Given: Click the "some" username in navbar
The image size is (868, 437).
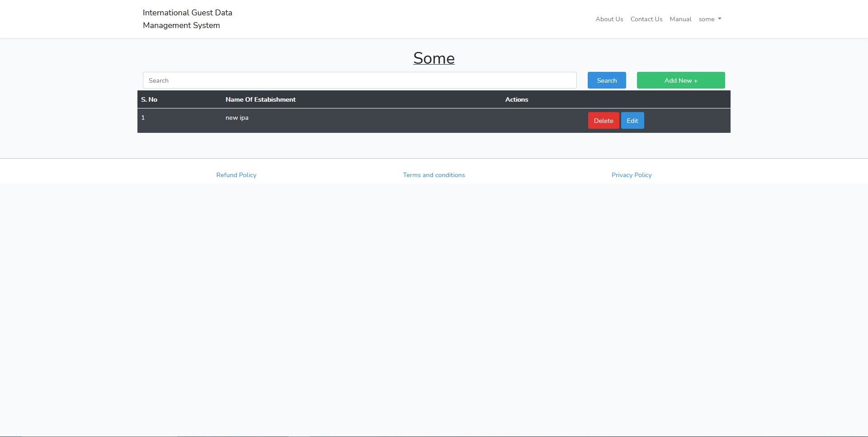Looking at the screenshot, I should tap(706, 19).
